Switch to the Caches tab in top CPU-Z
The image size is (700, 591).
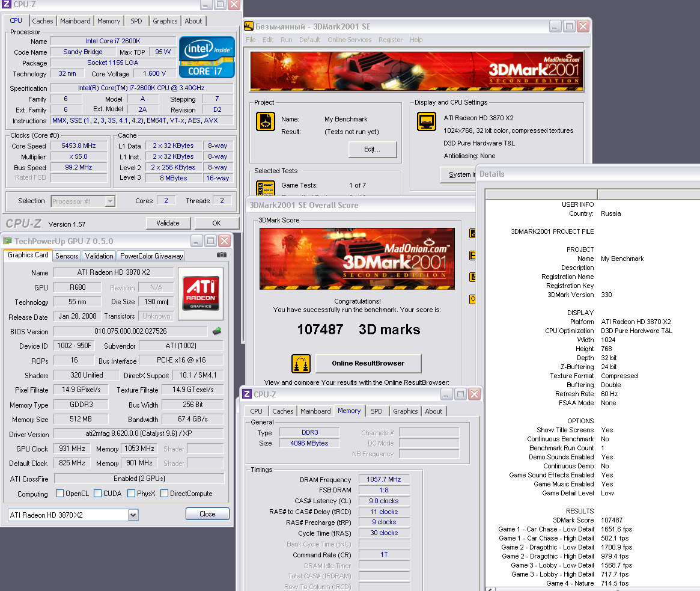click(x=43, y=21)
